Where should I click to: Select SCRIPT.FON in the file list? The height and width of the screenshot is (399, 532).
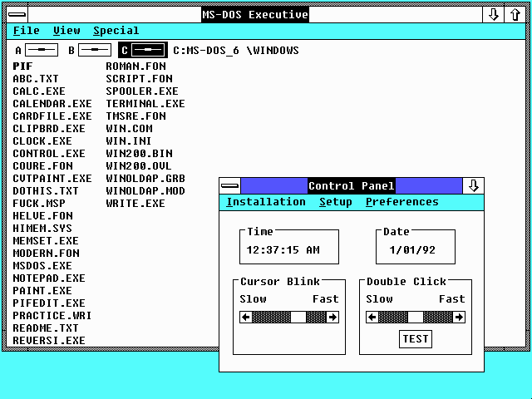click(x=139, y=79)
